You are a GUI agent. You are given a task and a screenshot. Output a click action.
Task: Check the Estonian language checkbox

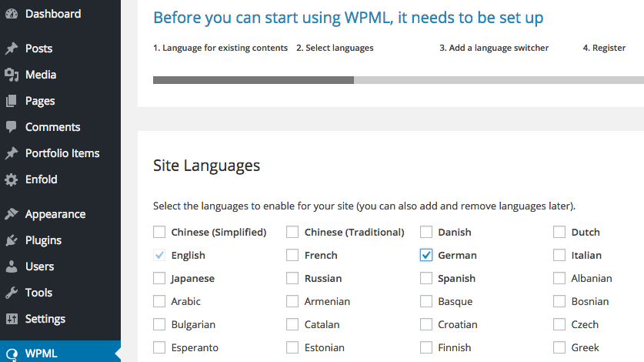tap(292, 347)
